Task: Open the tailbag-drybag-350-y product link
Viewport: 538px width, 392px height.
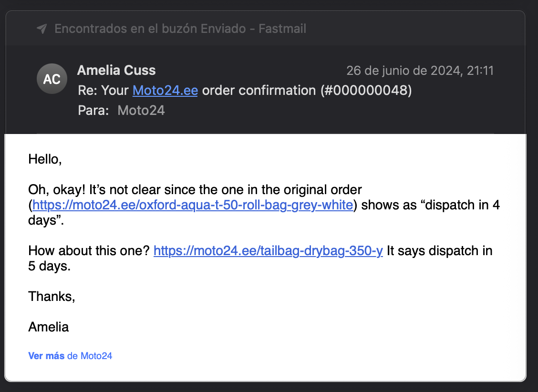Action: click(268, 250)
